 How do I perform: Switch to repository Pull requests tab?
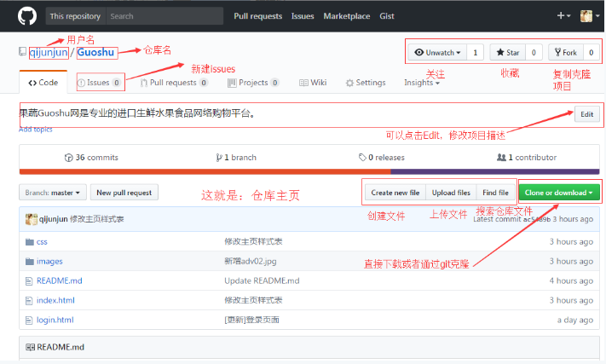click(174, 83)
